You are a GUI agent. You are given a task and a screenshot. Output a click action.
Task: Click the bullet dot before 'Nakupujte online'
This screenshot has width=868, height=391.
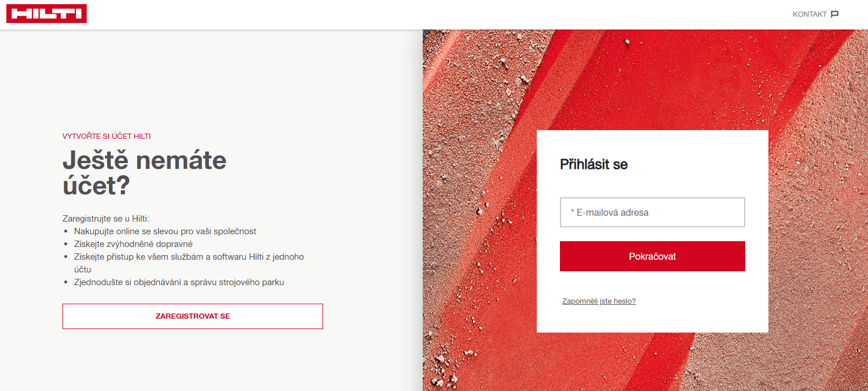click(66, 231)
